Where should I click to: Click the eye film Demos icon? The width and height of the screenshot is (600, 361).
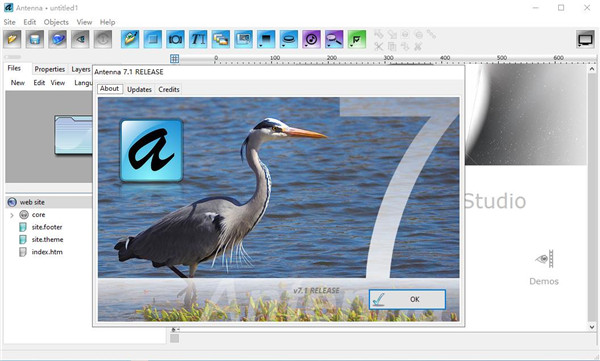[x=544, y=259]
